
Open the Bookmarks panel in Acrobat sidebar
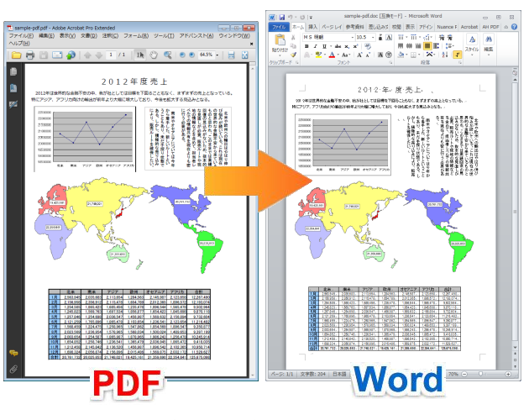(x=13, y=88)
